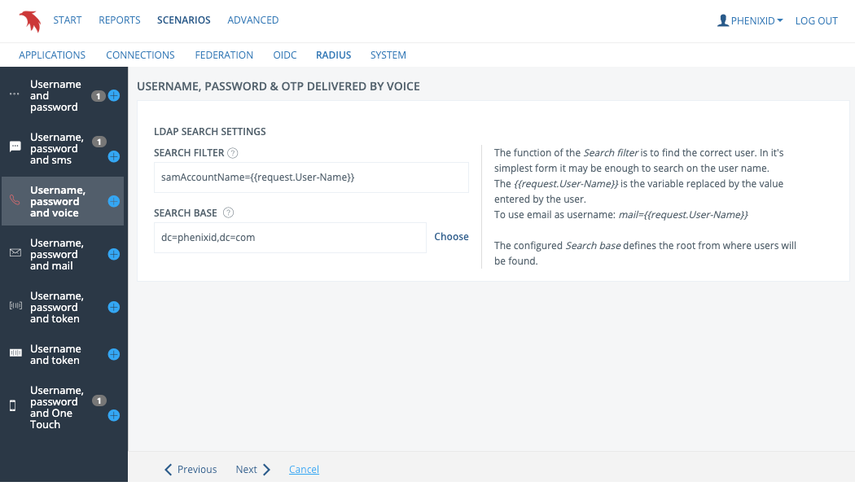Screen dimensions: 855x486
Task: Switch to the APPLICATIONS tab
Action: click(52, 55)
